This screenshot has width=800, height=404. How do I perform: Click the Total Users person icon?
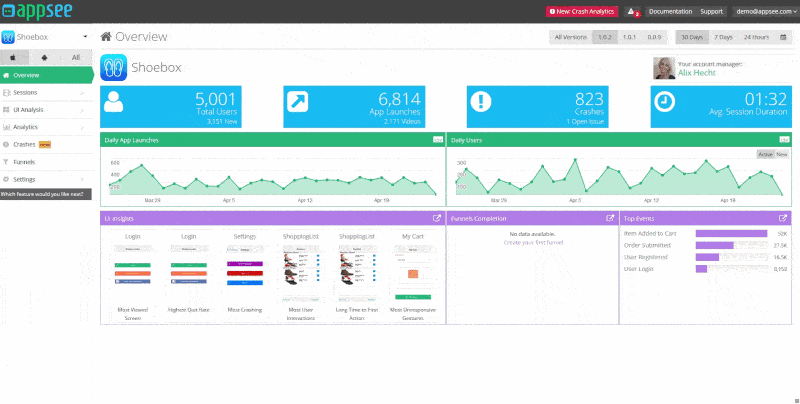tap(113, 102)
